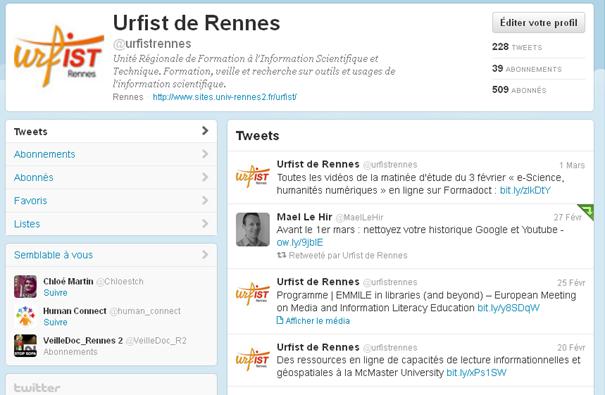Open VeilleDoc_Rennes 2 avatar icon

[x=25, y=346]
